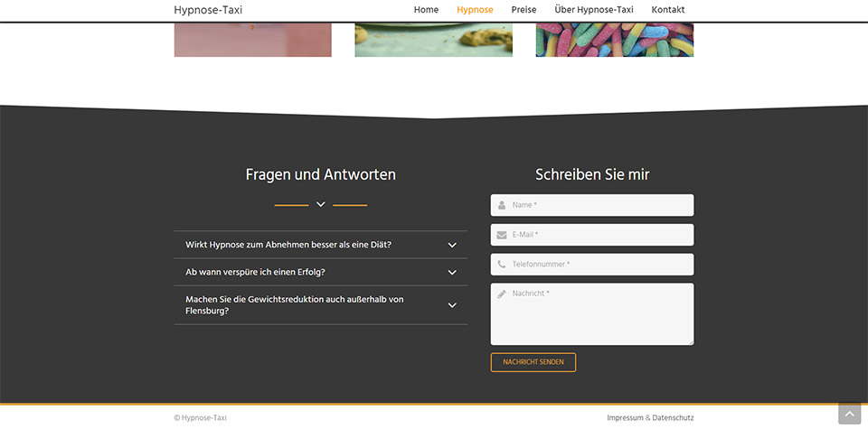Go to the Home menu item

click(x=426, y=10)
